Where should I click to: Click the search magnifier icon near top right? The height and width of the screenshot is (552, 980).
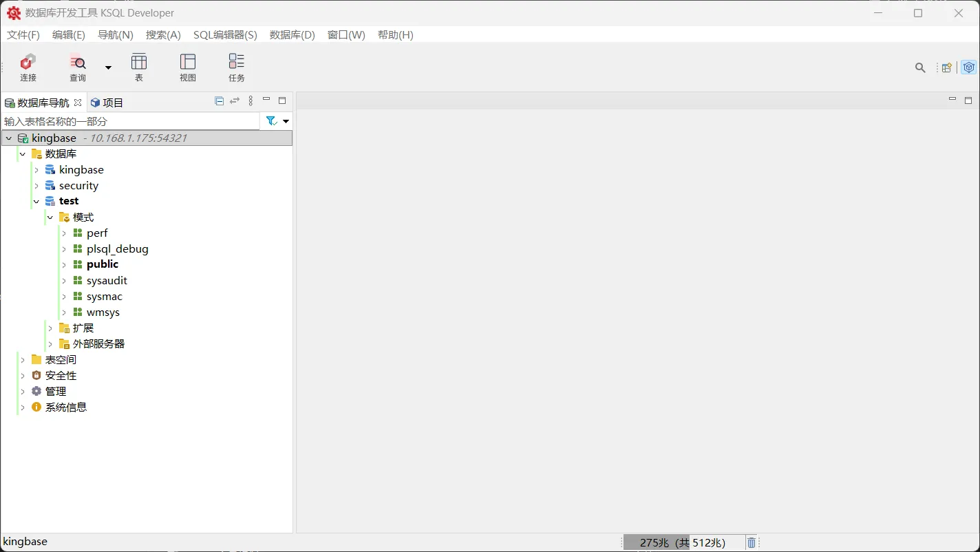click(x=920, y=67)
